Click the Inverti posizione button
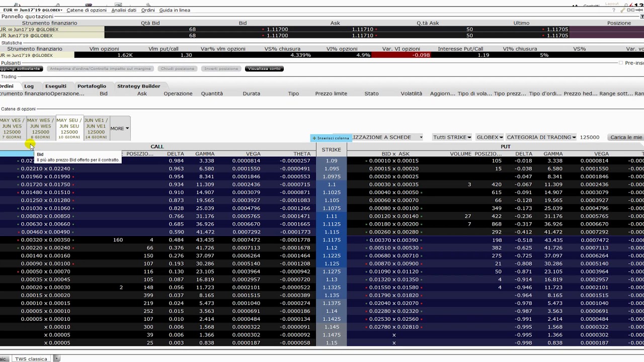This screenshot has height=362, width=644. click(221, 69)
